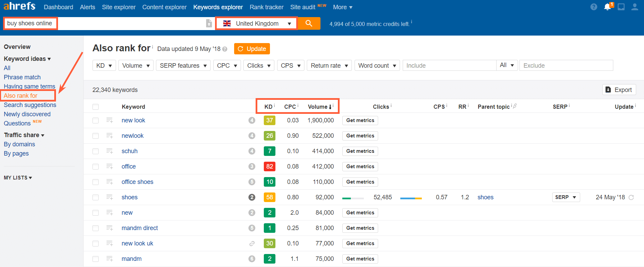This screenshot has width=644, height=267.
Task: Click the SERP features badge for schuh
Action: 252,151
